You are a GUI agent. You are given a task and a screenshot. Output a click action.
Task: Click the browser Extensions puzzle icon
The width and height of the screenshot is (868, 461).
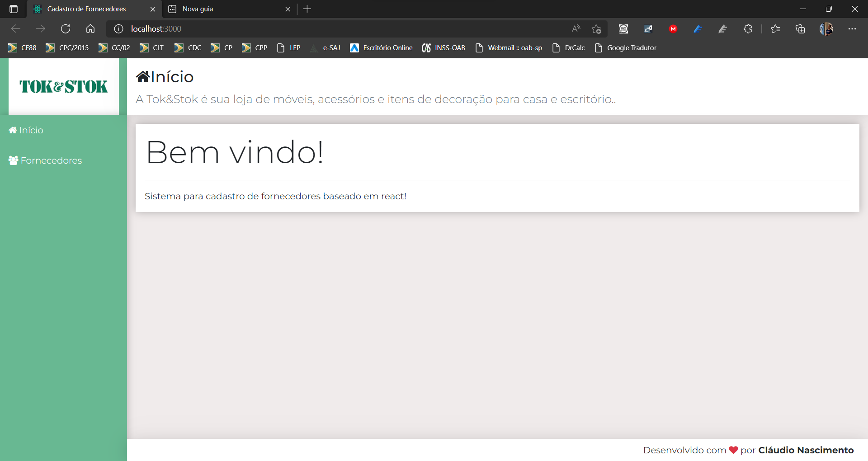[x=748, y=28]
